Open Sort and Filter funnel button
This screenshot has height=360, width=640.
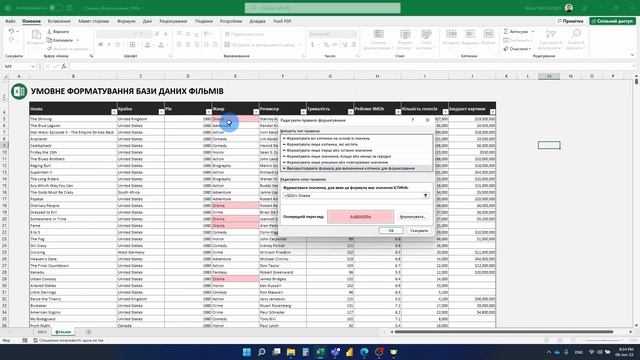coord(551,39)
